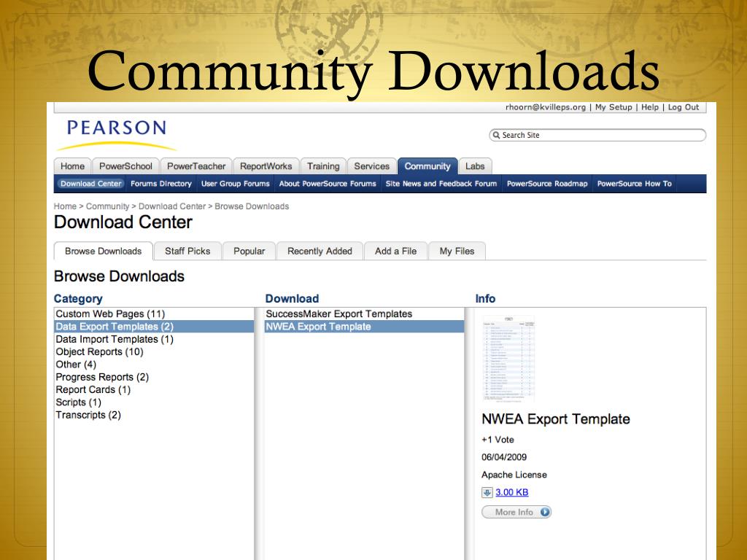This screenshot has width=747, height=560.
Task: Click the My Setup link
Action: click(614, 107)
